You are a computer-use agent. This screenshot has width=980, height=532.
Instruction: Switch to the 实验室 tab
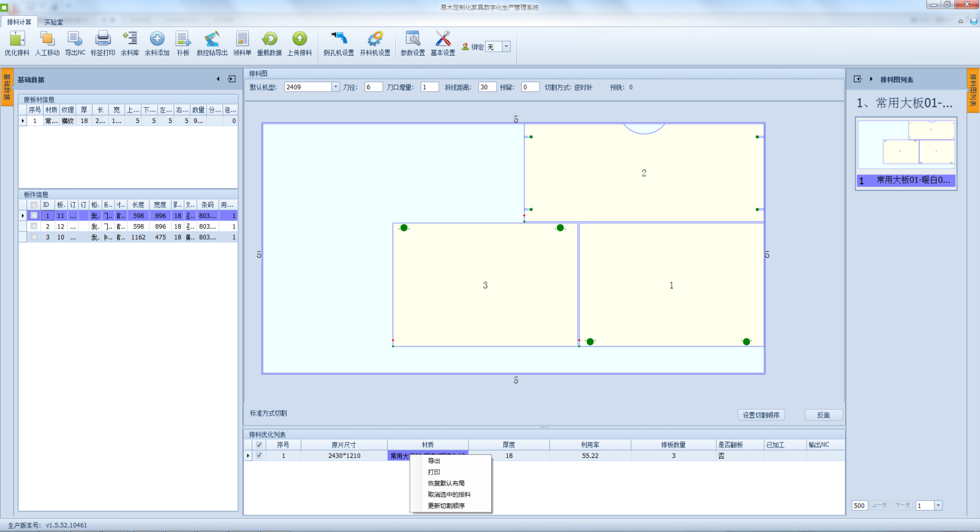(53, 22)
